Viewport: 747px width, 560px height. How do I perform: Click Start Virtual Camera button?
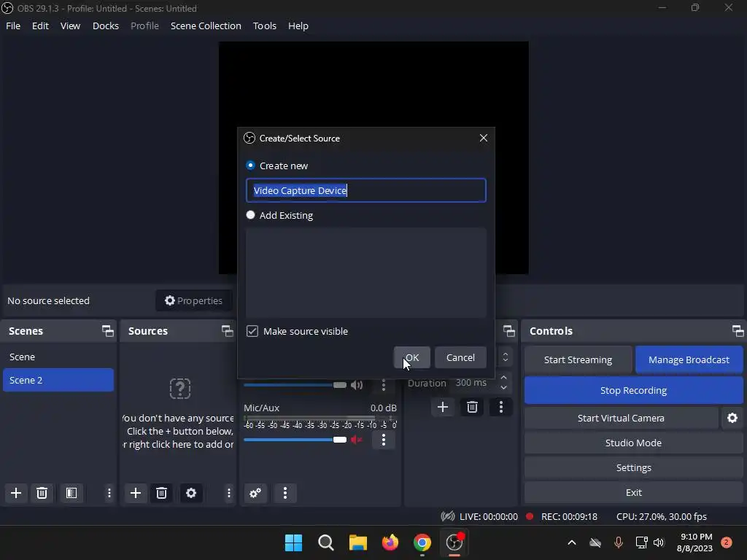tap(621, 418)
